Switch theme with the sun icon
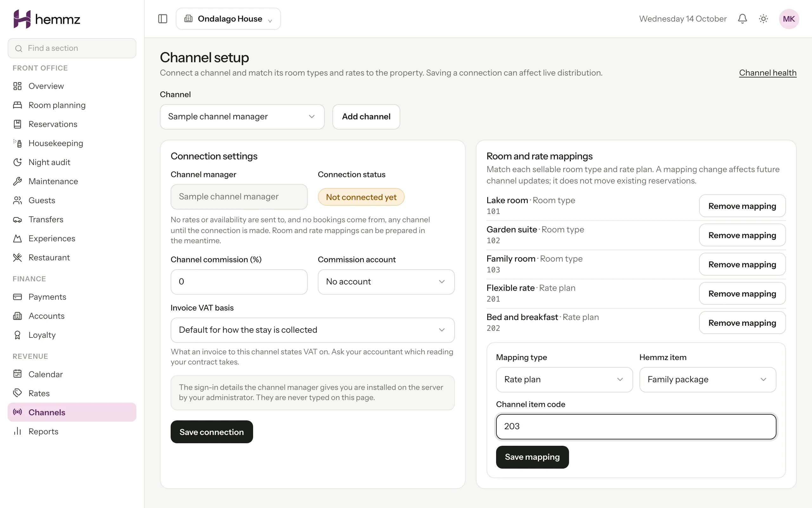Viewport: 812px width, 508px height. (763, 19)
